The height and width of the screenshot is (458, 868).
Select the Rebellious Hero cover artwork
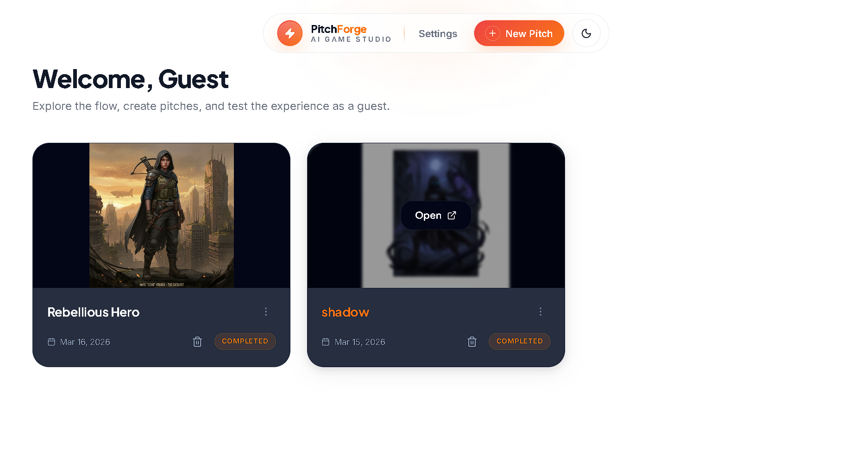[162, 216]
